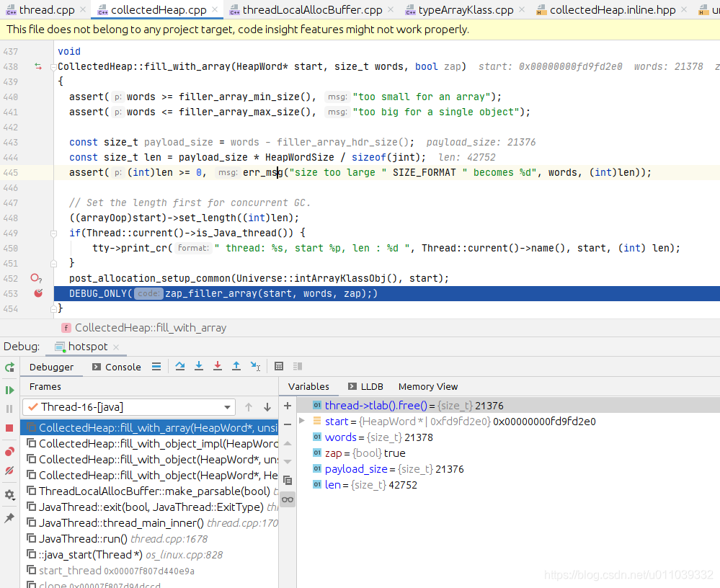Expand the start variable node

(302, 421)
